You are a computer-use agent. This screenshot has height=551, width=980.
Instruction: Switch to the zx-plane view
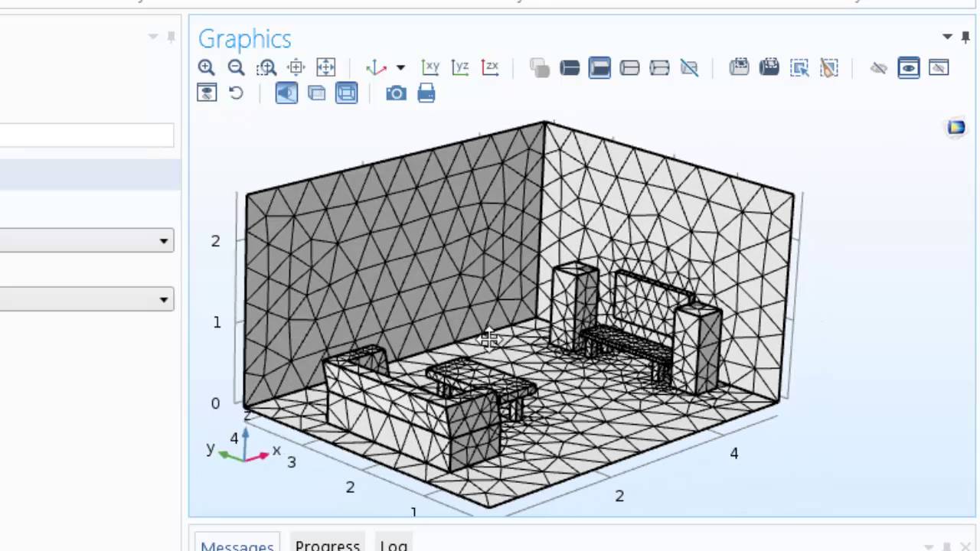click(x=490, y=67)
